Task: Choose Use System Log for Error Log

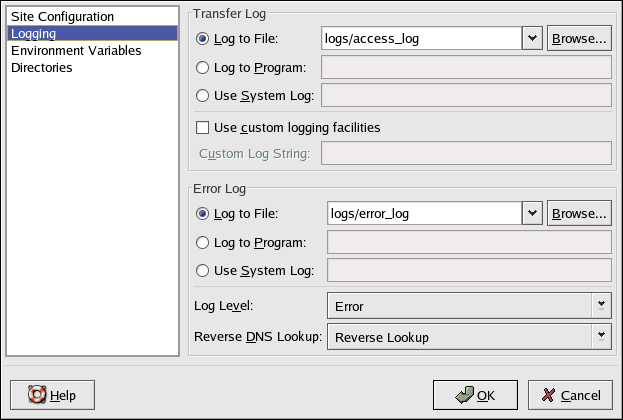Action: click(204, 270)
